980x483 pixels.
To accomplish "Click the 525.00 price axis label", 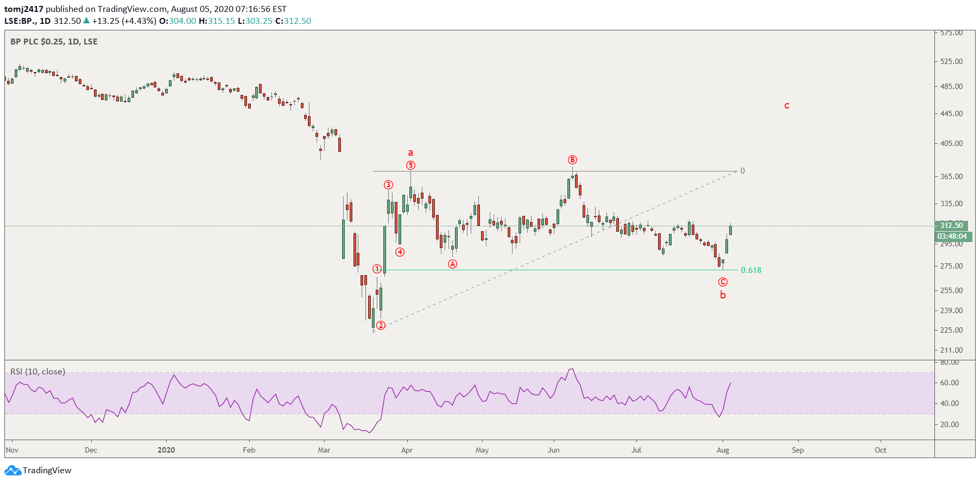I will (x=952, y=62).
